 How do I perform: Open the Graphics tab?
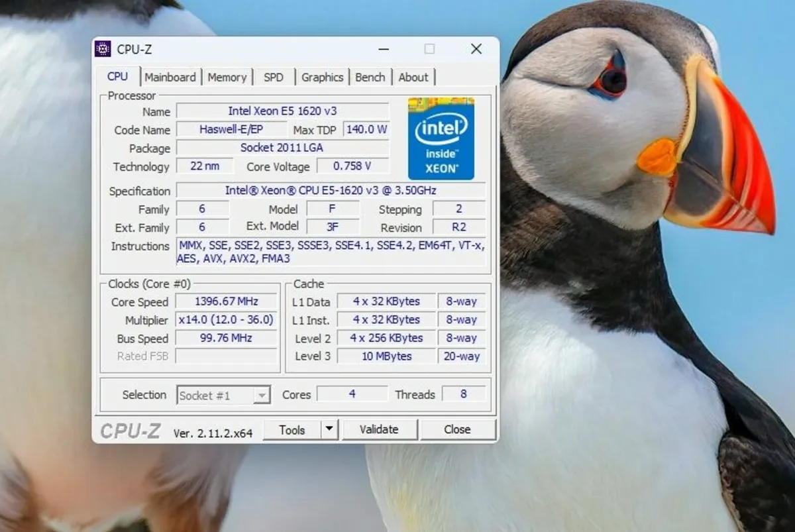pyautogui.click(x=322, y=77)
